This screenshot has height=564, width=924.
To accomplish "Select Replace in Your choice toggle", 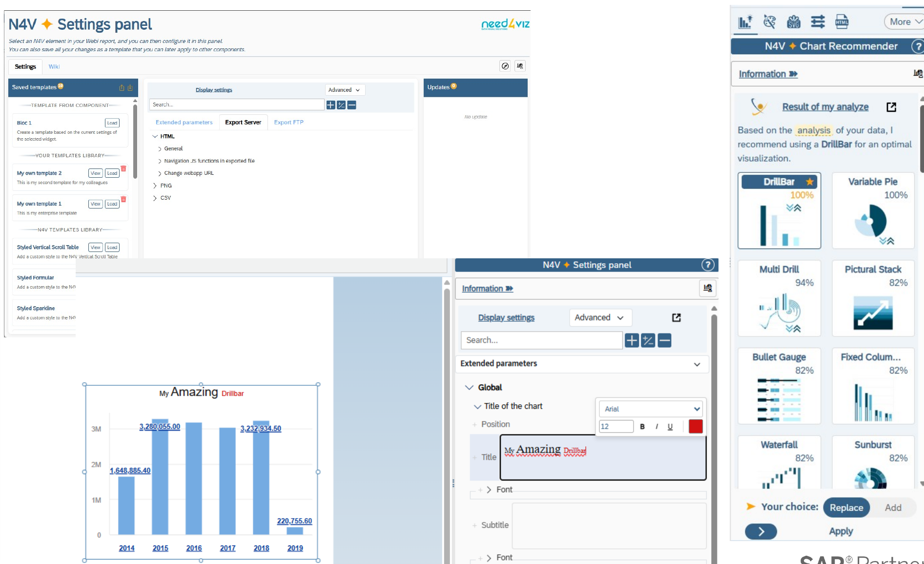I will pyautogui.click(x=846, y=507).
